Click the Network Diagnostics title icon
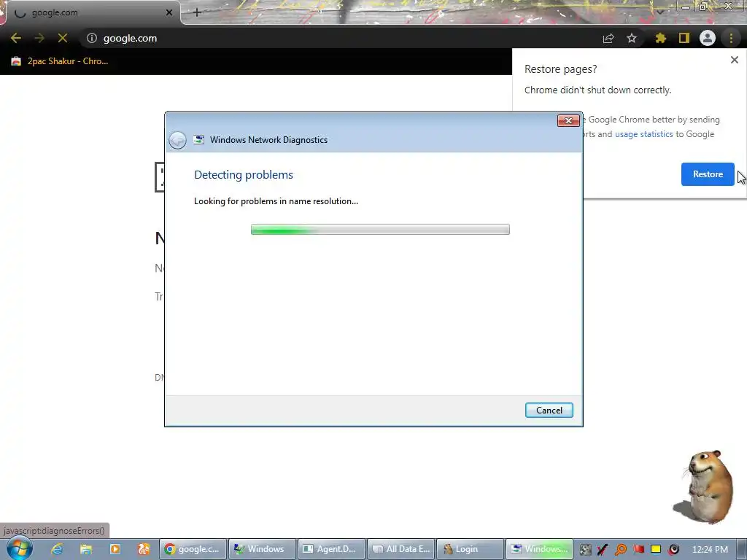The height and width of the screenshot is (560, 747). click(x=198, y=139)
